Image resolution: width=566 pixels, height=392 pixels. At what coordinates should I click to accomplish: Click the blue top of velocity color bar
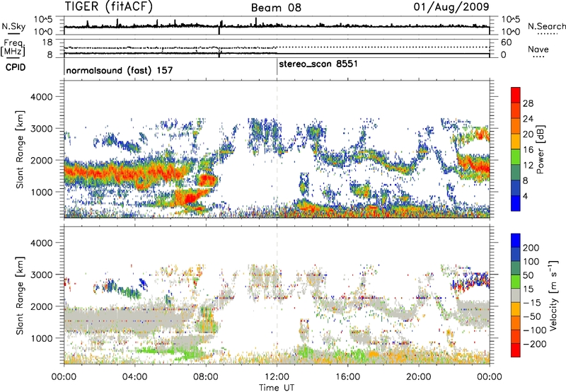pyautogui.click(x=516, y=241)
